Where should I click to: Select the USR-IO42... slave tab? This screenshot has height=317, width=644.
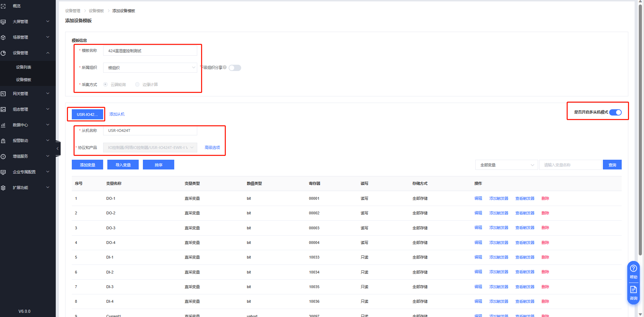pyautogui.click(x=87, y=114)
